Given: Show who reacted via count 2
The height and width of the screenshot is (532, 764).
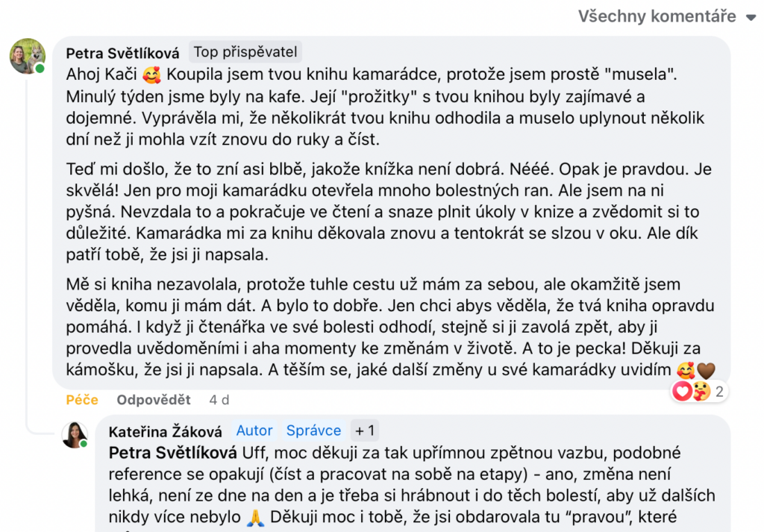Looking at the screenshot, I should coord(720,391).
